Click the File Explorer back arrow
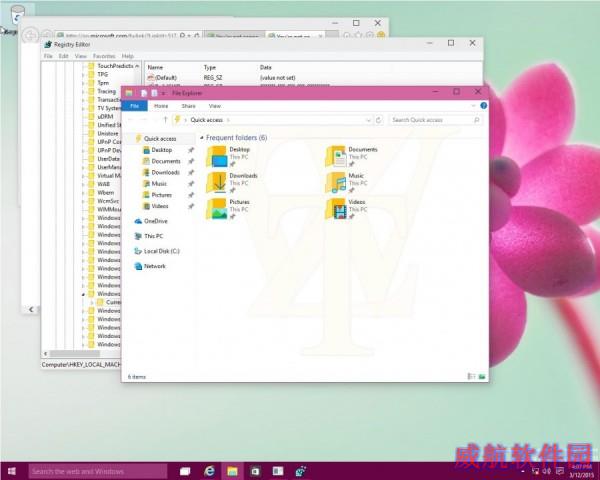This screenshot has width=600, height=480. click(131, 120)
